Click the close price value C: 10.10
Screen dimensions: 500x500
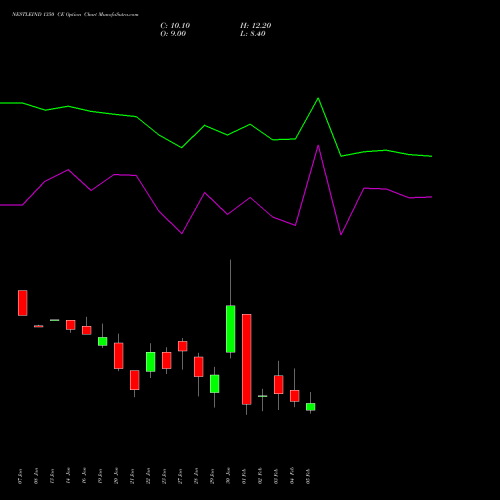pos(175,26)
